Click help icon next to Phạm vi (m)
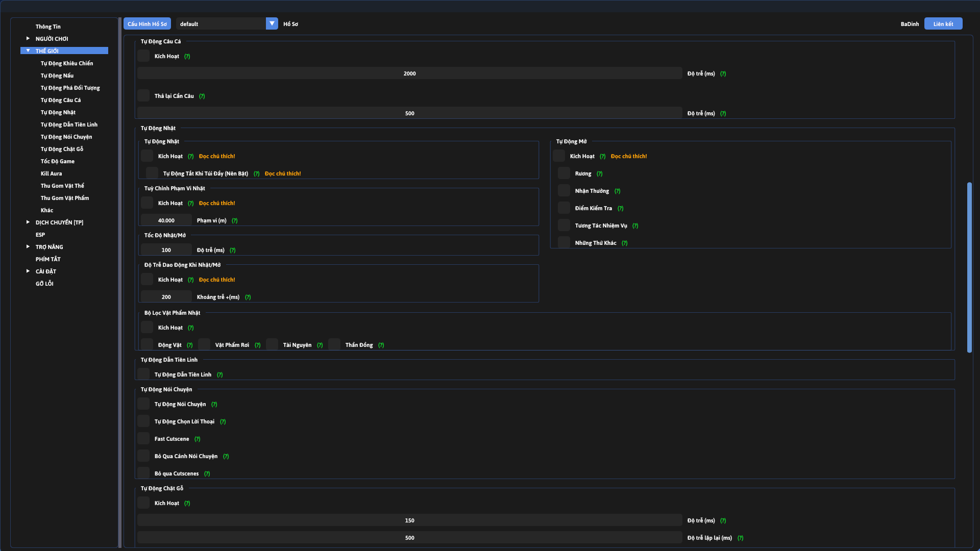Image resolution: width=980 pixels, height=551 pixels. tap(234, 221)
